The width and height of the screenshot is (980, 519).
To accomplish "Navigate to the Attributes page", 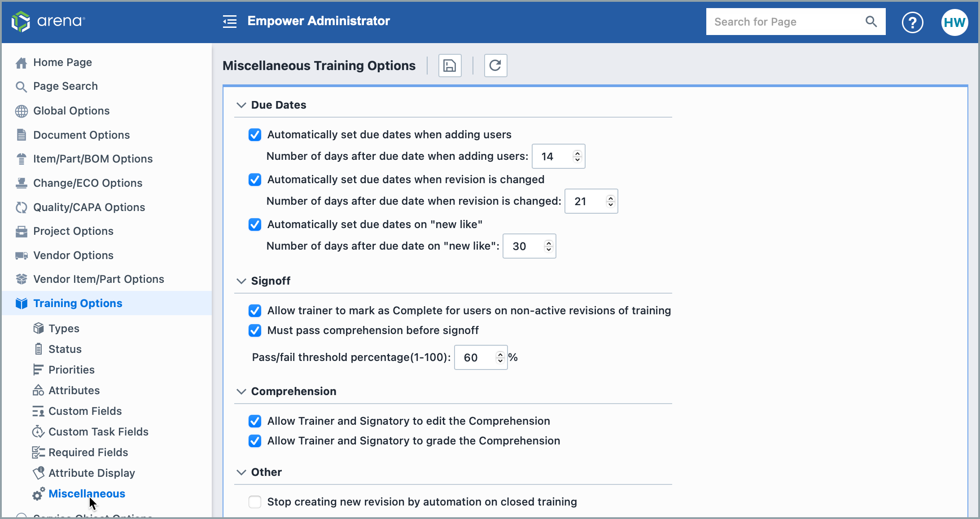I will point(74,390).
